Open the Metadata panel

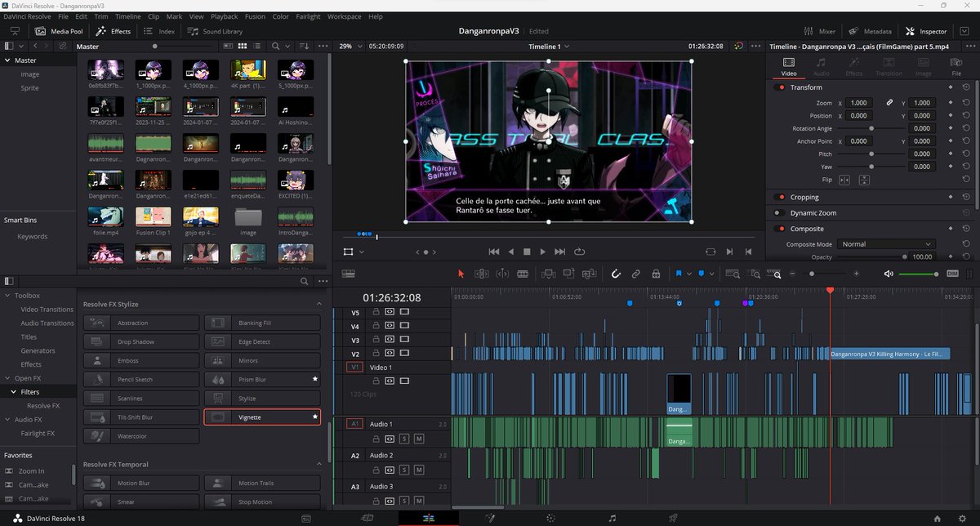[871, 31]
